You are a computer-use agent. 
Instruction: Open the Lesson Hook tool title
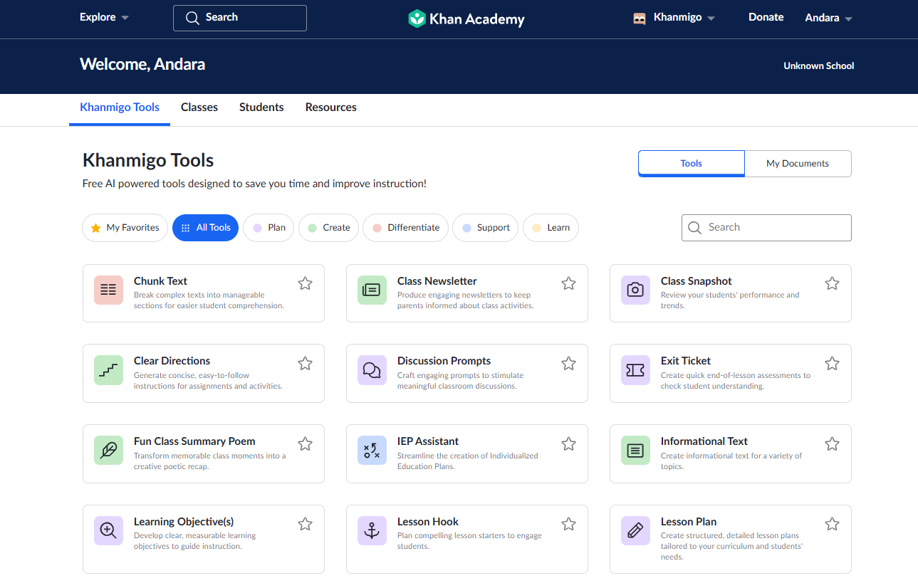pos(428,522)
